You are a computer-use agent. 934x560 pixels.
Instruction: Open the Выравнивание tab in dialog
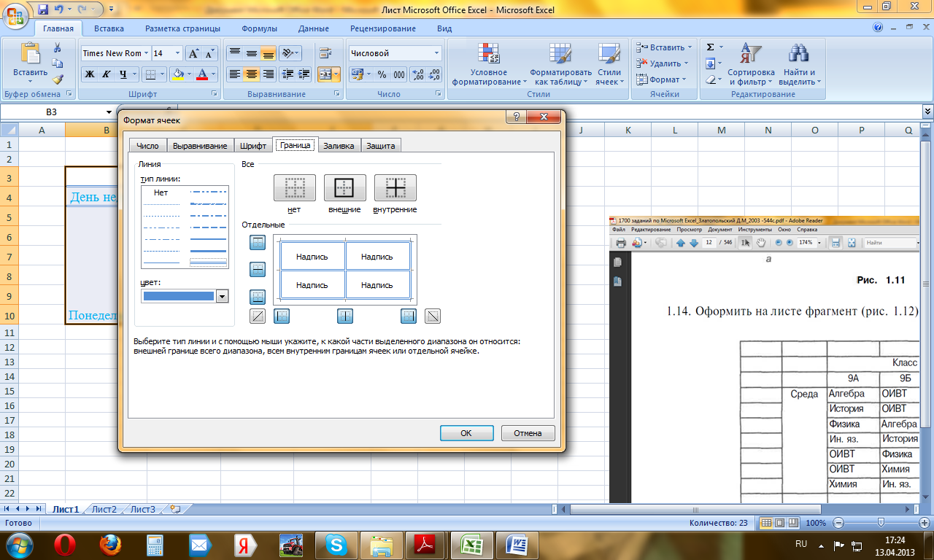pyautogui.click(x=201, y=146)
